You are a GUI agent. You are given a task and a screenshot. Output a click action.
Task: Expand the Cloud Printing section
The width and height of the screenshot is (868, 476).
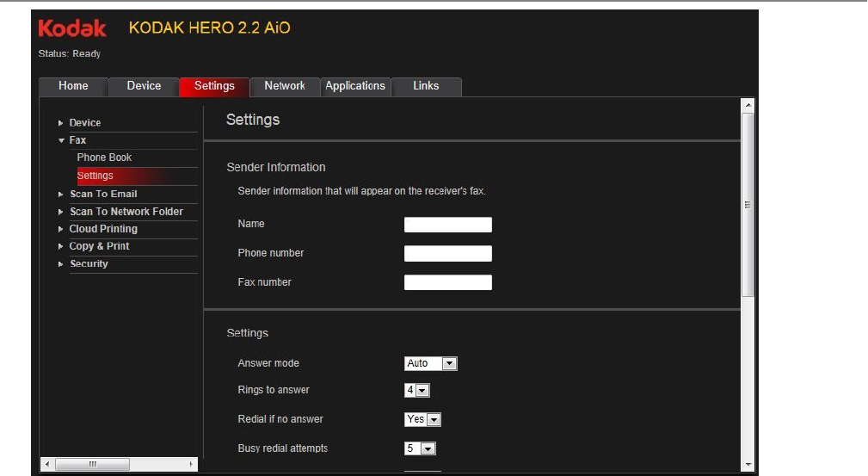(x=61, y=229)
